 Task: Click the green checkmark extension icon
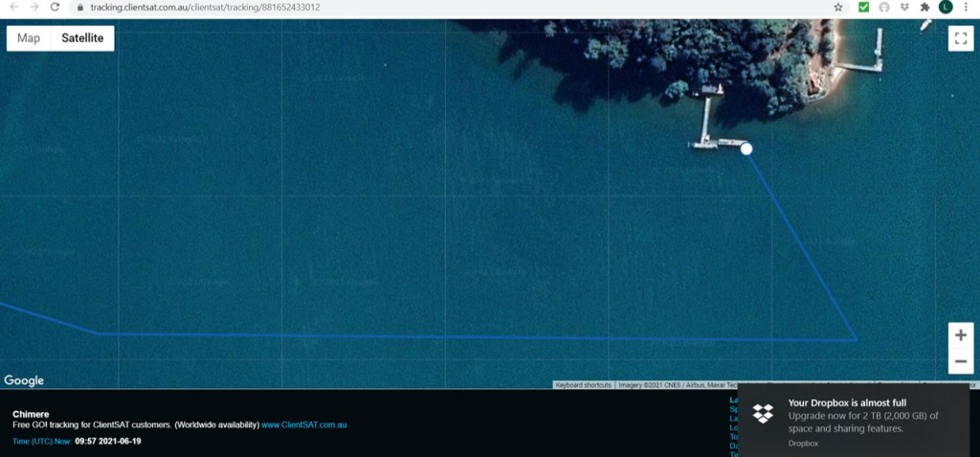863,7
